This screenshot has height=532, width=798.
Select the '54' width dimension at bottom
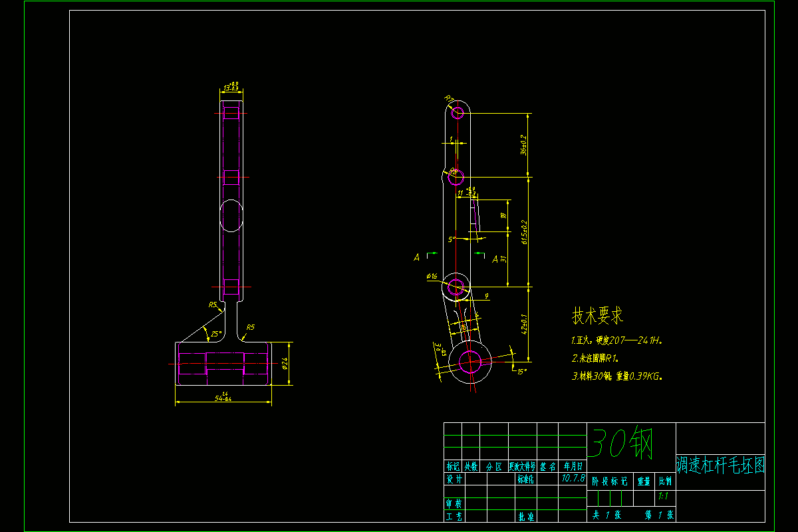(x=223, y=398)
